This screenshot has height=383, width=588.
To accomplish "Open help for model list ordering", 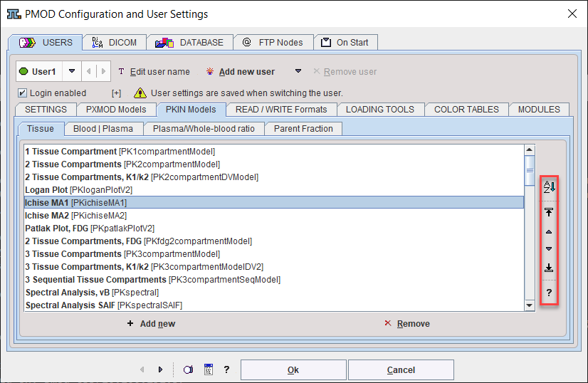I will tap(549, 293).
